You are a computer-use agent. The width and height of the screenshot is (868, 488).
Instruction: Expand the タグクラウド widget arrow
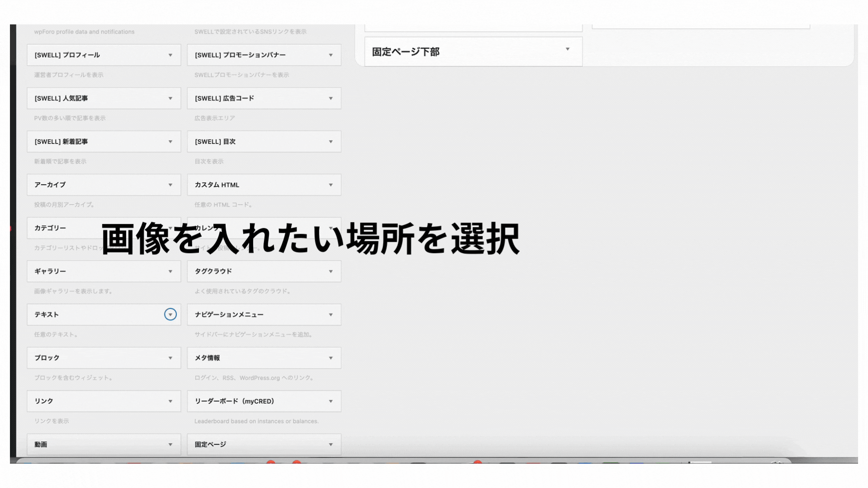pos(331,272)
